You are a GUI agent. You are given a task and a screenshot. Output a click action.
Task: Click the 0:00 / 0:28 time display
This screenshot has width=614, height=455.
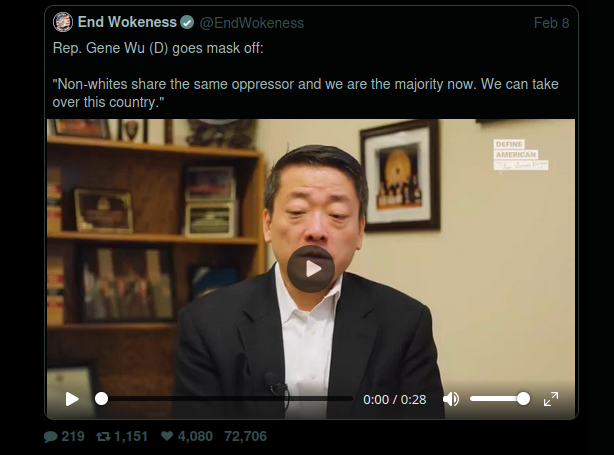(395, 399)
